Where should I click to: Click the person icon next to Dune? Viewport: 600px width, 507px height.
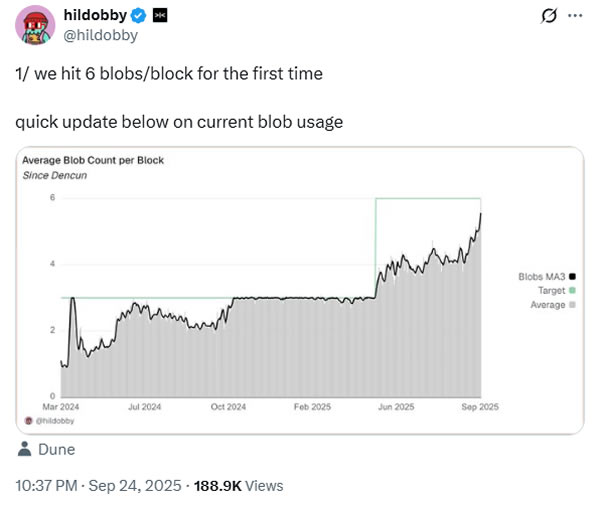[x=25, y=450]
